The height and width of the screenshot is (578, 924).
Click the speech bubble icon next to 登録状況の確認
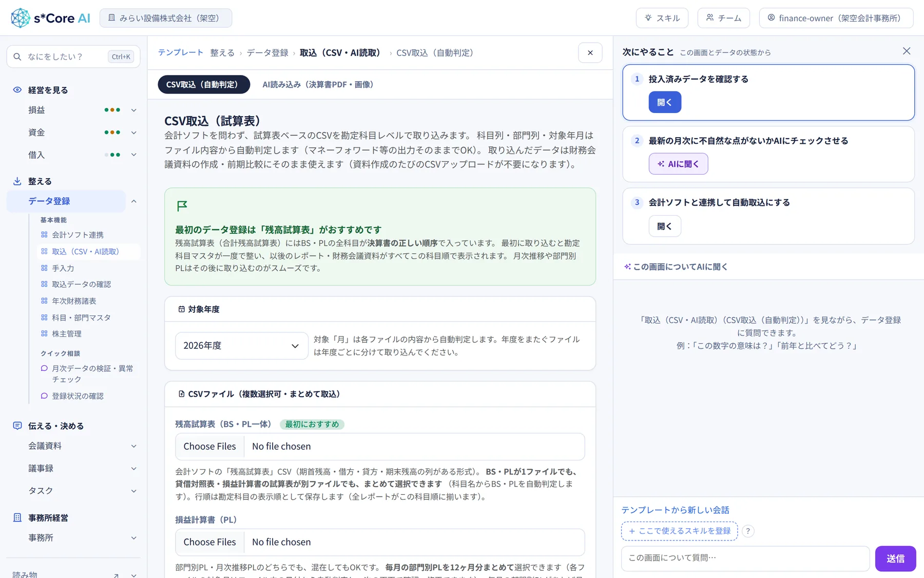[44, 396]
